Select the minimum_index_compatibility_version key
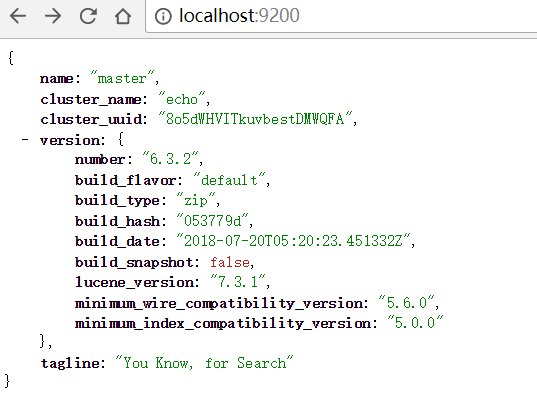Screen dimensions: 537x399 tap(223, 323)
